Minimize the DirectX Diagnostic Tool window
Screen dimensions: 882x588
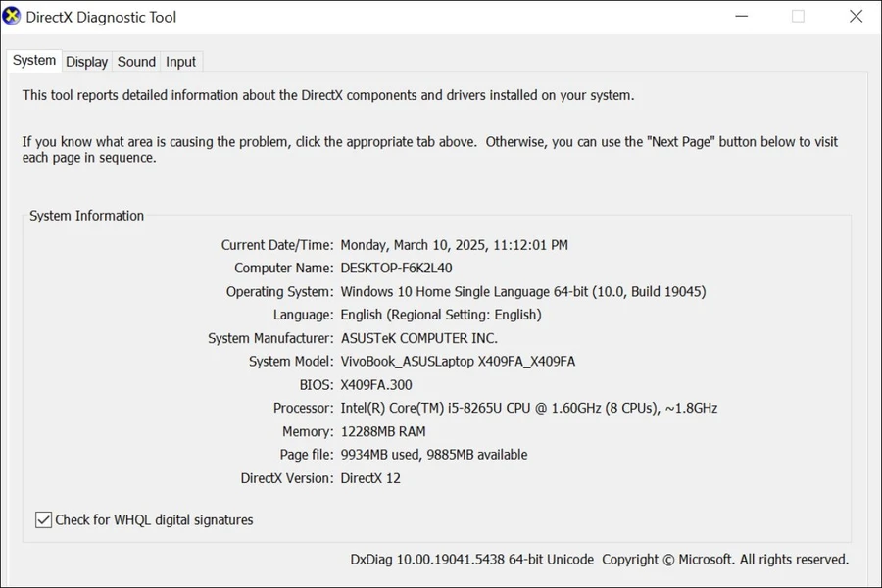coord(742,17)
